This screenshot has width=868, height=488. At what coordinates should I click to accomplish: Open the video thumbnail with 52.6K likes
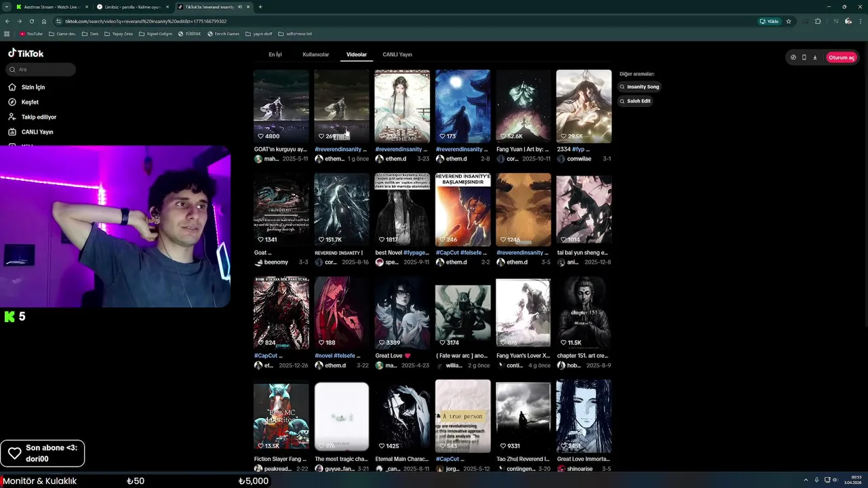[x=524, y=106]
